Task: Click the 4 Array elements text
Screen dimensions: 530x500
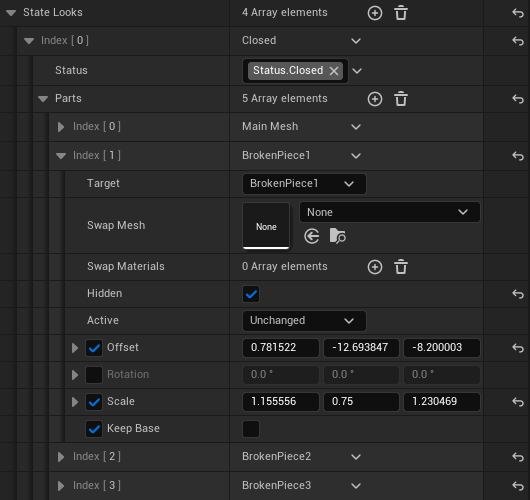Action: 285,13
